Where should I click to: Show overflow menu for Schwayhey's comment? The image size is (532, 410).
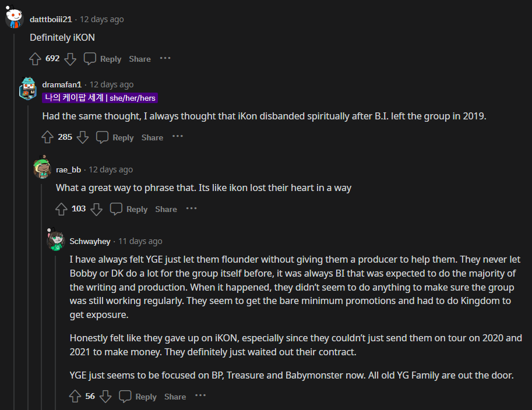click(x=200, y=395)
